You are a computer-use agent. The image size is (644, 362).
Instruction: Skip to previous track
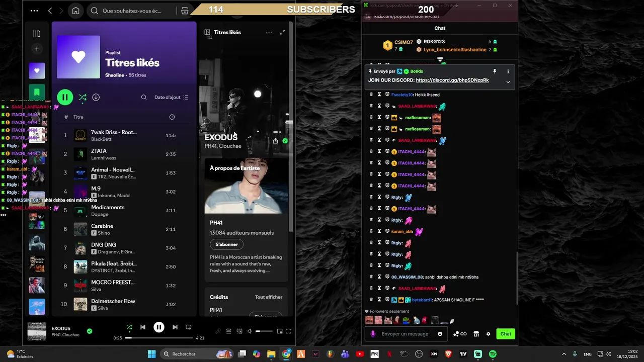click(x=143, y=327)
